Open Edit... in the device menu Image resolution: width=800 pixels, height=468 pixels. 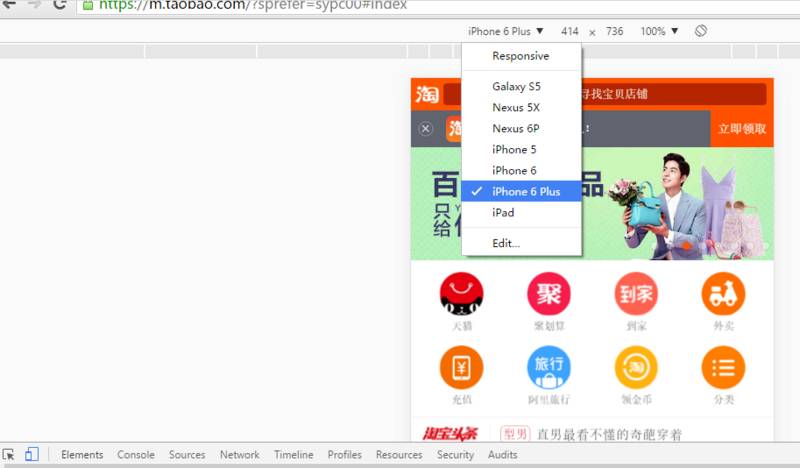(x=521, y=243)
